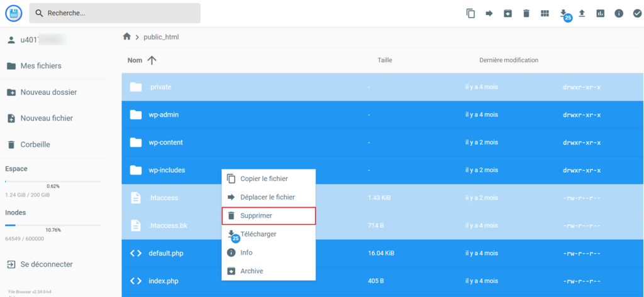
Task: Click the folder icon of wp-admin
Action: tap(136, 115)
